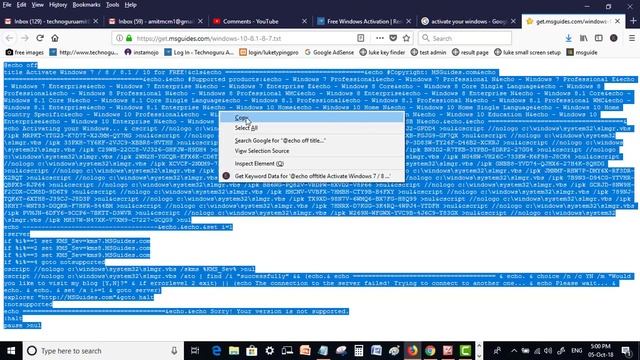
Task: Open Task View on the taskbar
Action: pos(195,351)
